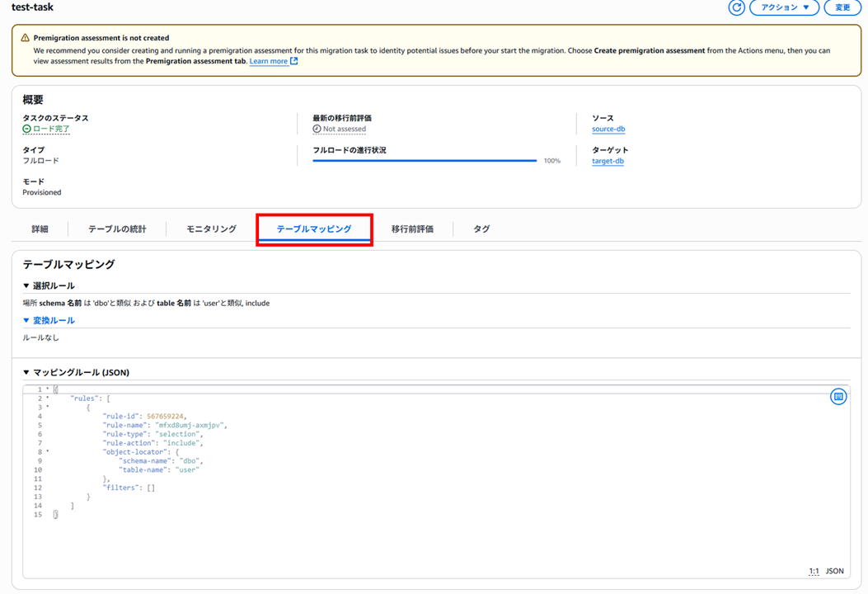Open the Learn more link
This screenshot has height=594, width=868.
click(269, 61)
